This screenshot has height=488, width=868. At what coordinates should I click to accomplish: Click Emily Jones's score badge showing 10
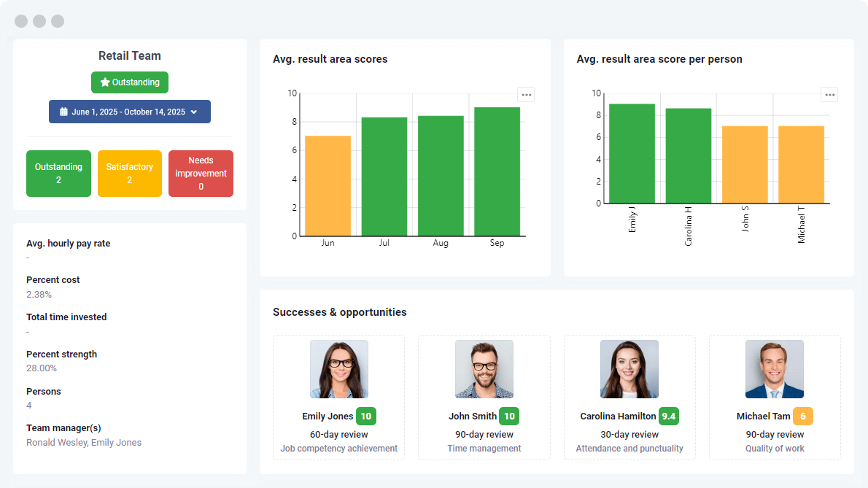[x=366, y=417]
